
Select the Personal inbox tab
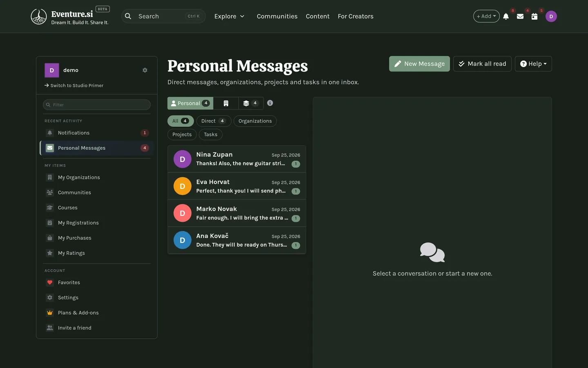click(x=190, y=103)
